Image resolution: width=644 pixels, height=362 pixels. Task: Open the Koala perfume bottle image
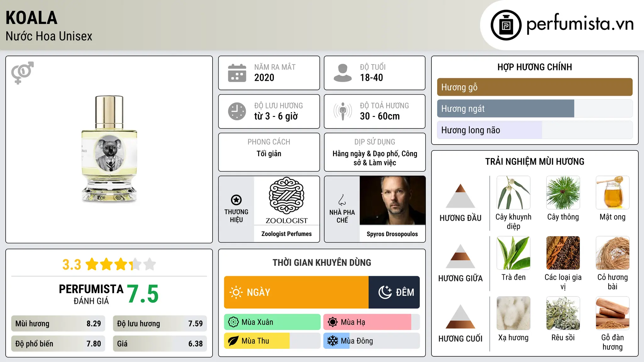tap(109, 149)
